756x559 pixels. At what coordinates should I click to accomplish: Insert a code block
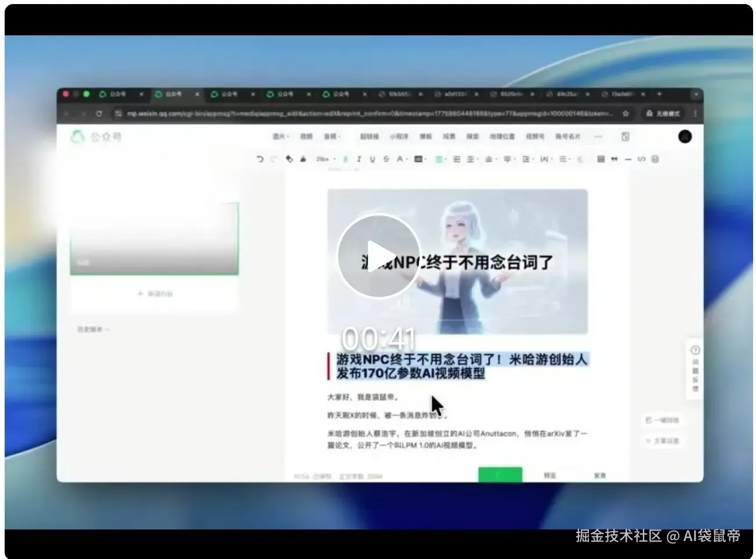pyautogui.click(x=641, y=159)
